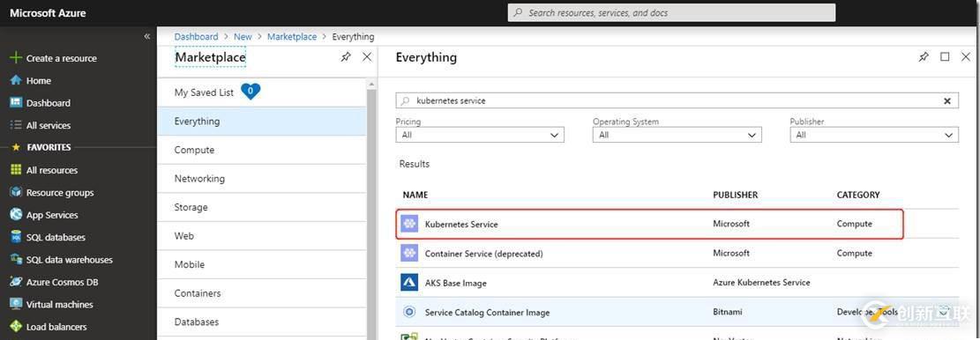980x340 pixels.
Task: Select the Databases category
Action: [261, 322]
